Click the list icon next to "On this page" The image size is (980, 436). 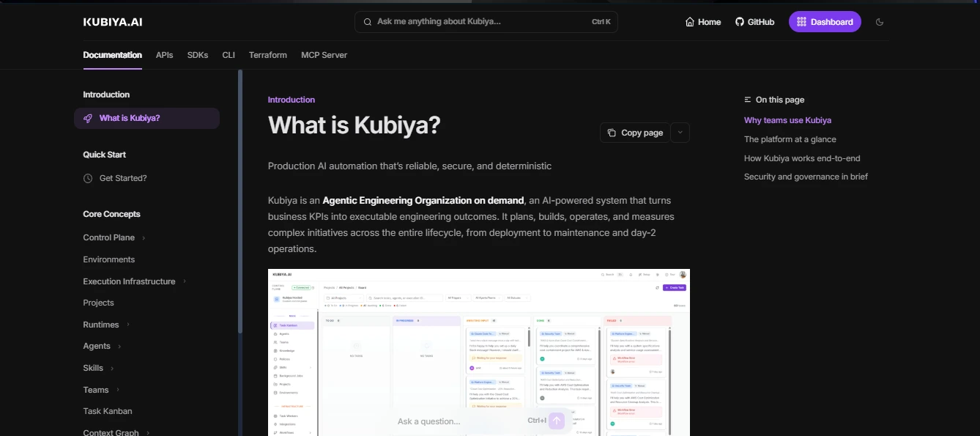click(746, 99)
